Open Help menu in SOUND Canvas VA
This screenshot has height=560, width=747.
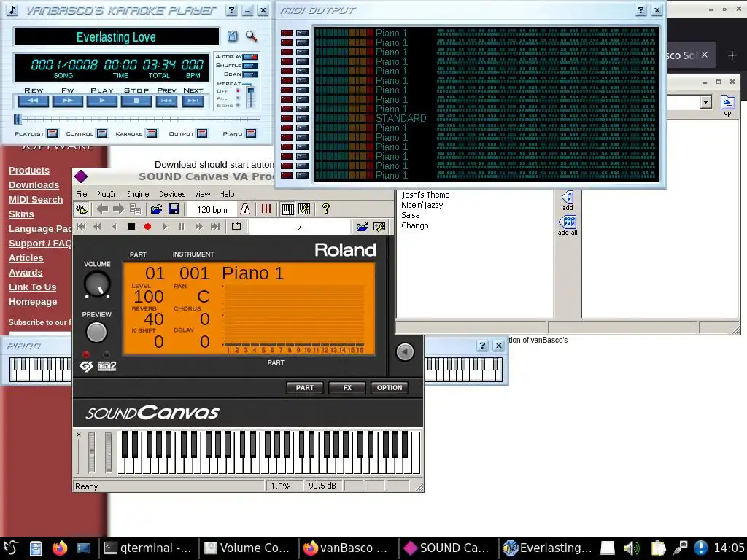pos(228,194)
